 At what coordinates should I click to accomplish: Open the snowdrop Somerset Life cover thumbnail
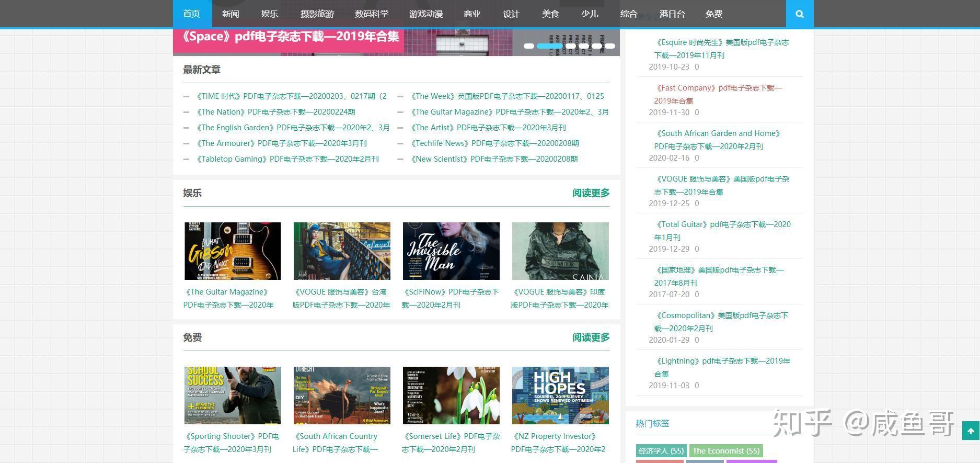(x=451, y=396)
